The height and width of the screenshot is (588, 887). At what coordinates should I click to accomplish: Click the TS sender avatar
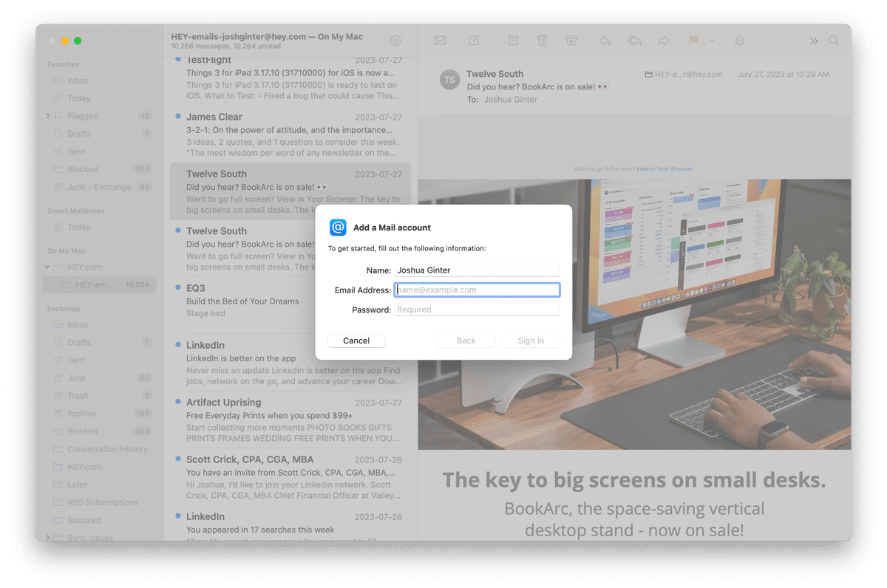pos(449,80)
